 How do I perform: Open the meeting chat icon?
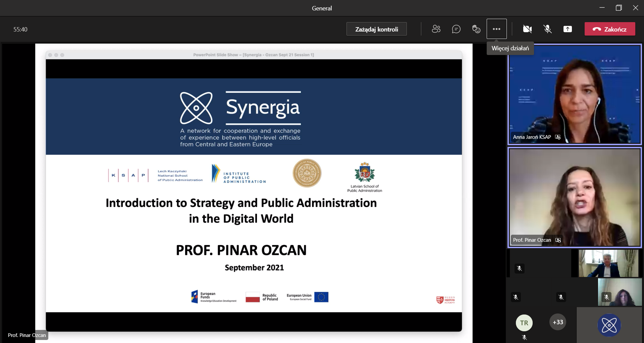[x=456, y=29]
